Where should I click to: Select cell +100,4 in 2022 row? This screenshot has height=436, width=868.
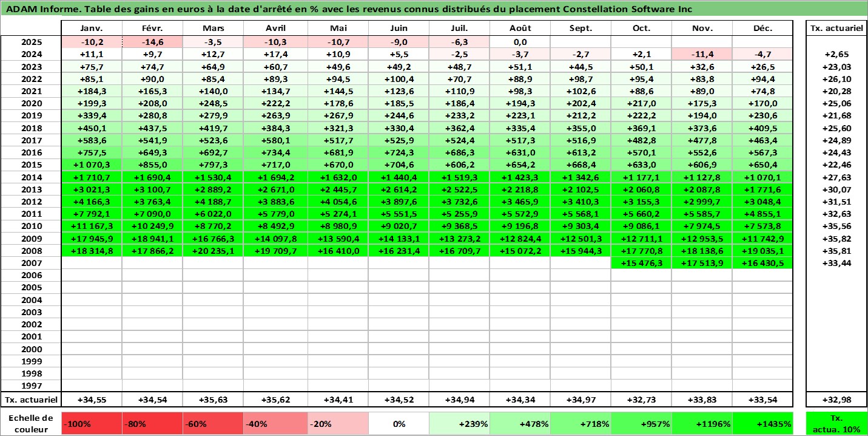point(399,79)
